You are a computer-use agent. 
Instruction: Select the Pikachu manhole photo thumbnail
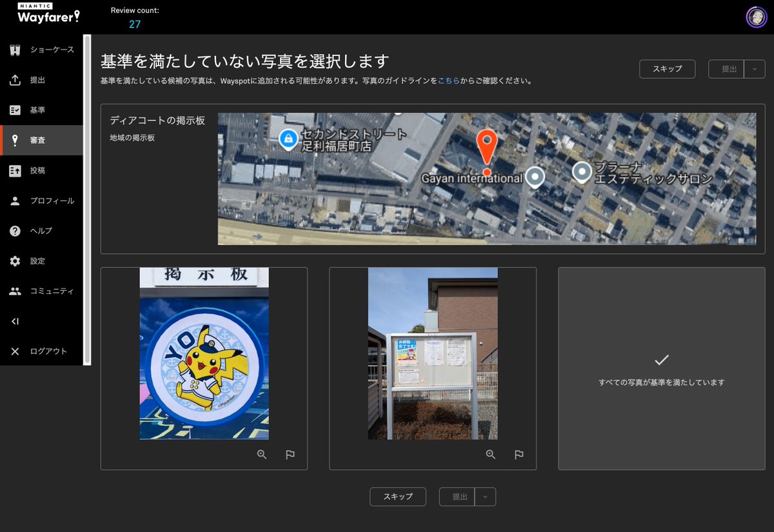point(204,353)
